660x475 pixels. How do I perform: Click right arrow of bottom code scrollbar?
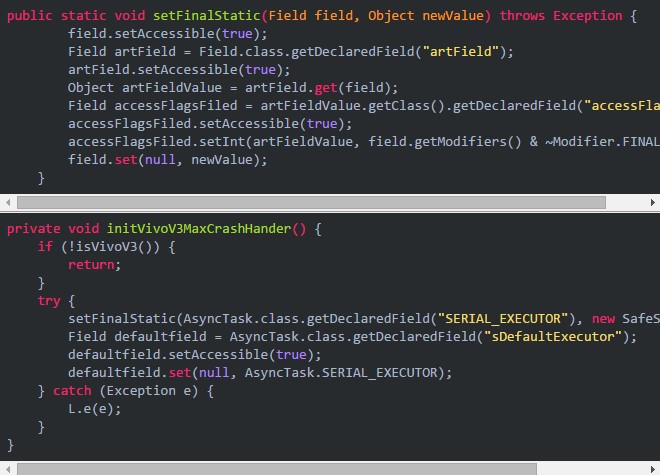click(652, 469)
